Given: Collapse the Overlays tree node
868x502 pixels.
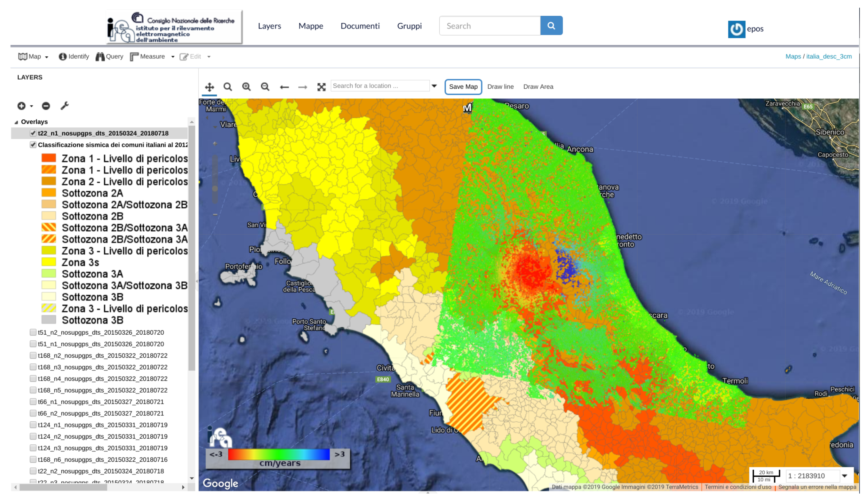Looking at the screenshot, I should tap(16, 122).
